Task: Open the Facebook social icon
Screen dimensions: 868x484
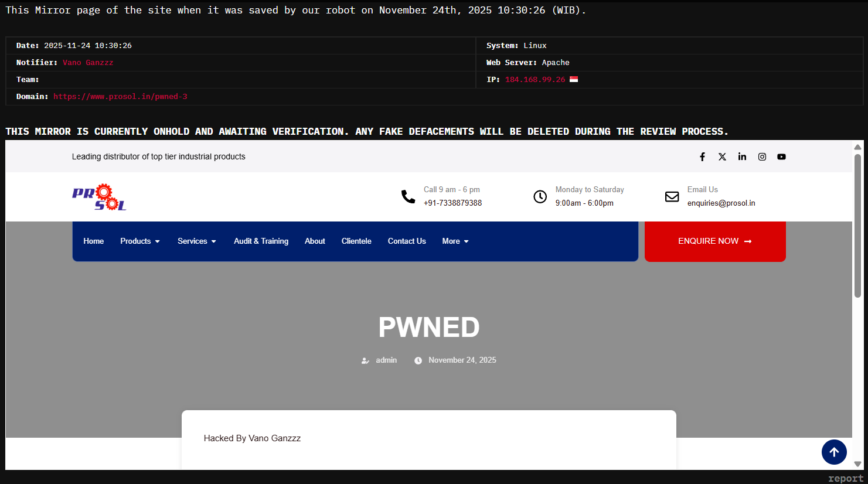Action: tap(702, 156)
